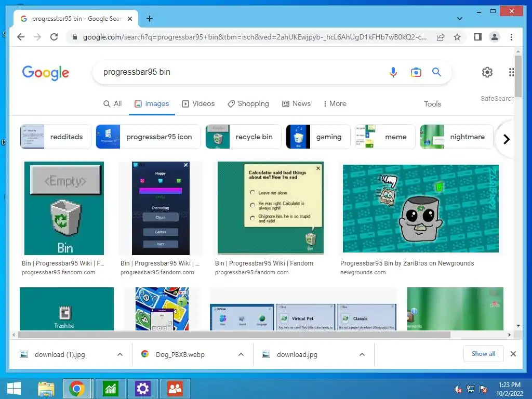Show more chips with the right chevron
The height and width of the screenshot is (399, 532).
click(506, 139)
